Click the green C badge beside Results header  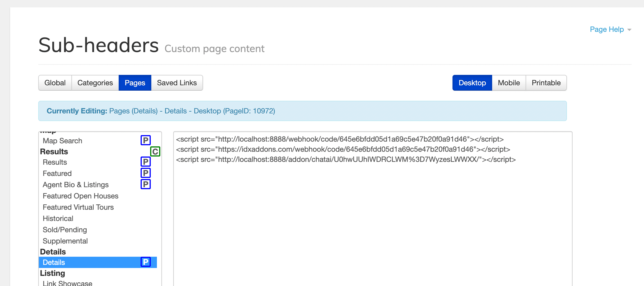(155, 151)
